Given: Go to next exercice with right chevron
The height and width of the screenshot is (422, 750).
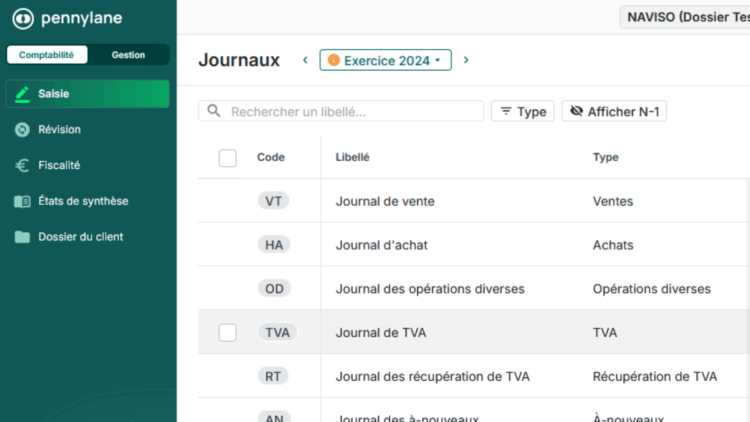Looking at the screenshot, I should (466, 60).
